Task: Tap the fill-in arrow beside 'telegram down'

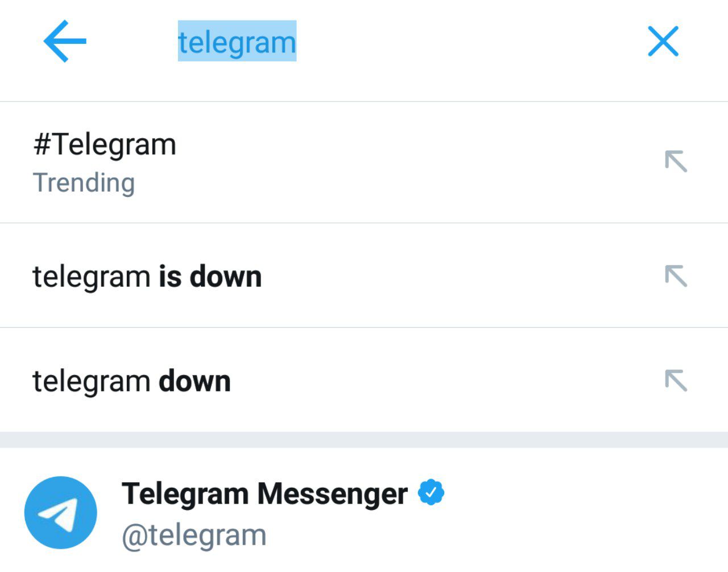Action: tap(676, 380)
